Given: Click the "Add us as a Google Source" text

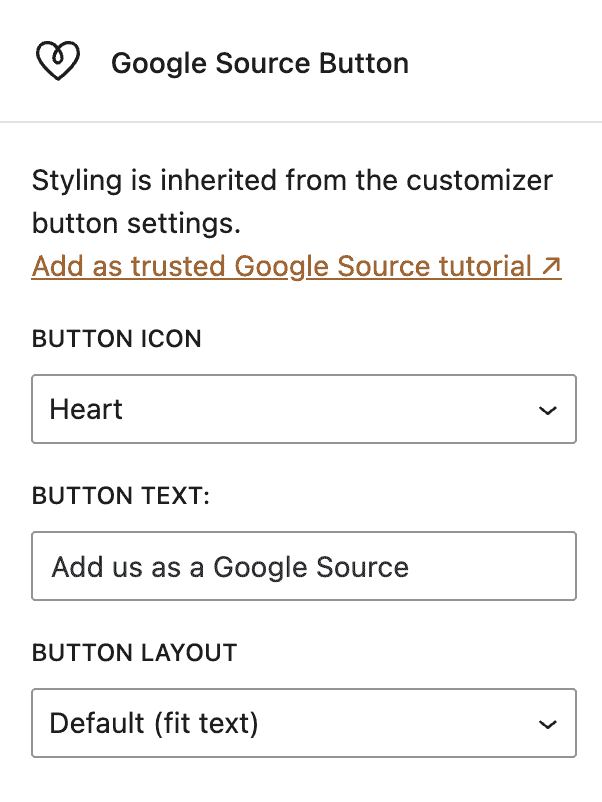Looking at the screenshot, I should [230, 567].
